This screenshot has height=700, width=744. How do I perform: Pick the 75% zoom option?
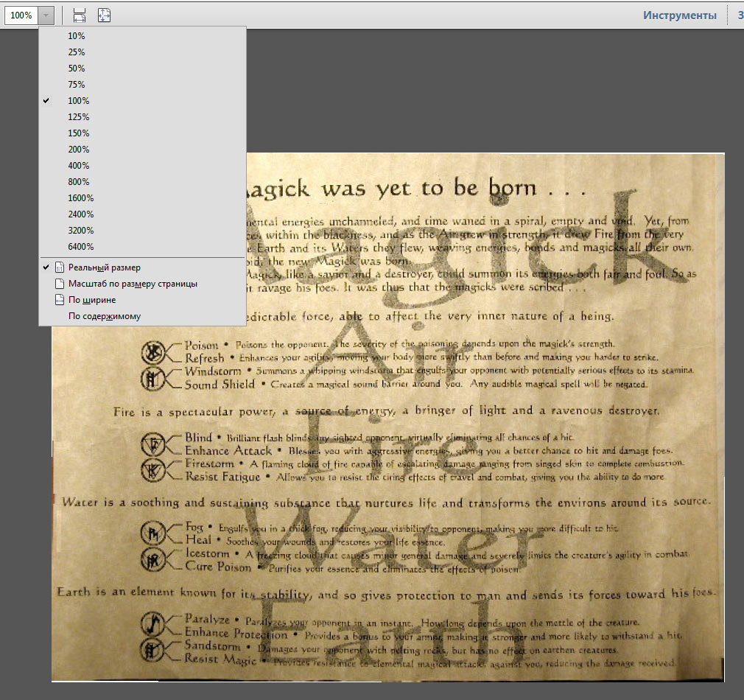click(76, 85)
